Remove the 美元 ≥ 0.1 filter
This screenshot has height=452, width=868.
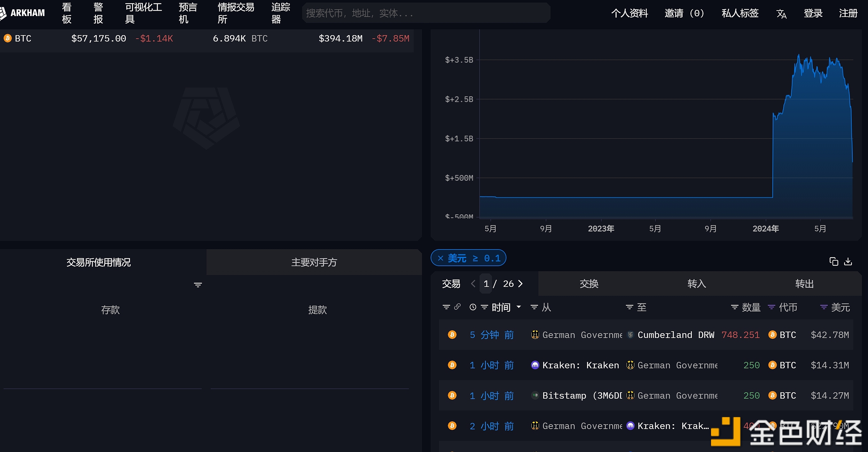click(x=440, y=258)
